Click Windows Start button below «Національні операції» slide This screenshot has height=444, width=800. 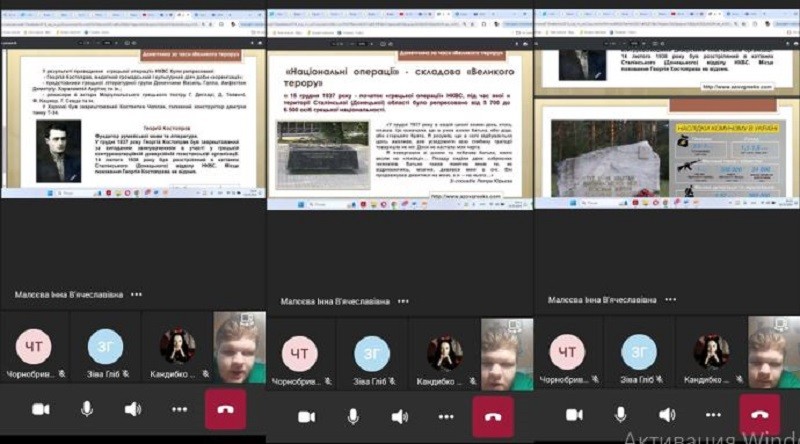point(301,204)
